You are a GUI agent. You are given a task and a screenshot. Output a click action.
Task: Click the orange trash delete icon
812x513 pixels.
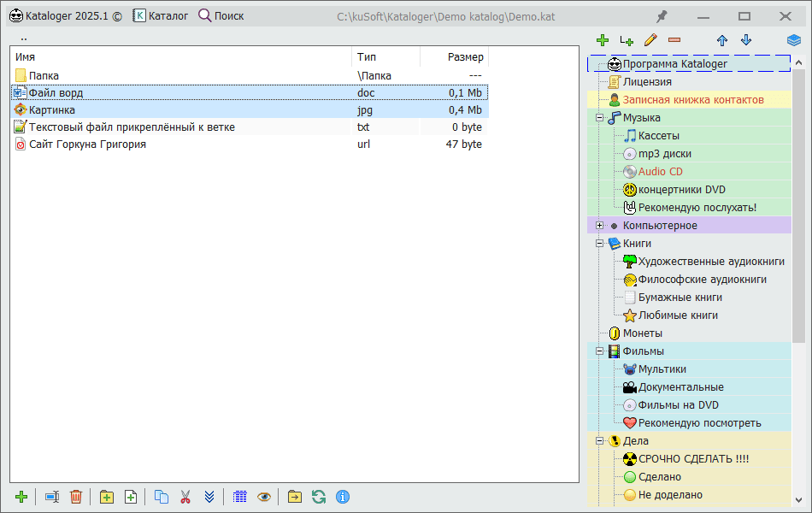[76, 497]
